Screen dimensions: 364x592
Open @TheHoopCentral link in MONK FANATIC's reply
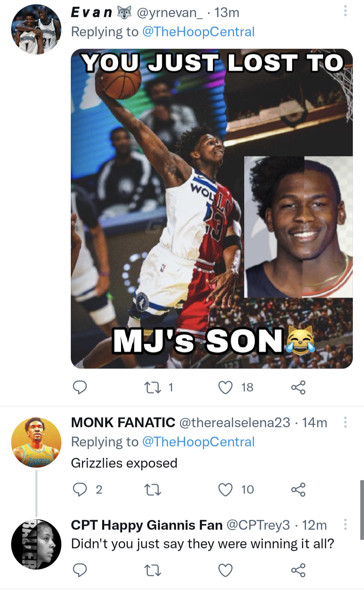pos(198,442)
